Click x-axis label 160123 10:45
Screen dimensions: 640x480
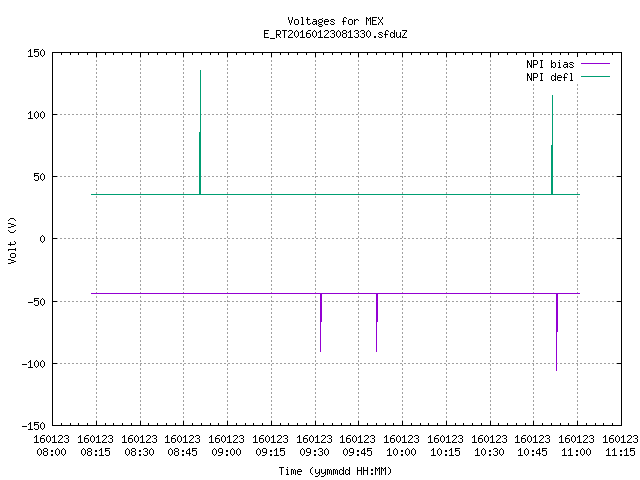click(x=533, y=446)
